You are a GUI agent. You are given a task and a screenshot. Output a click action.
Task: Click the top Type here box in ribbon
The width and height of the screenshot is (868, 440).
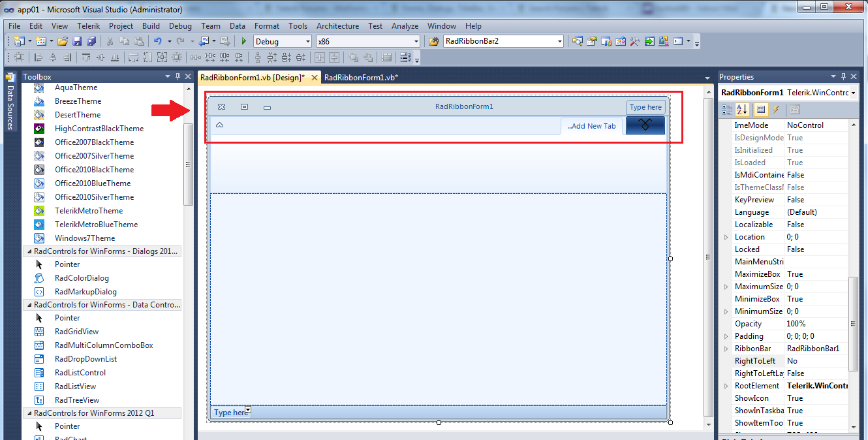click(x=645, y=107)
